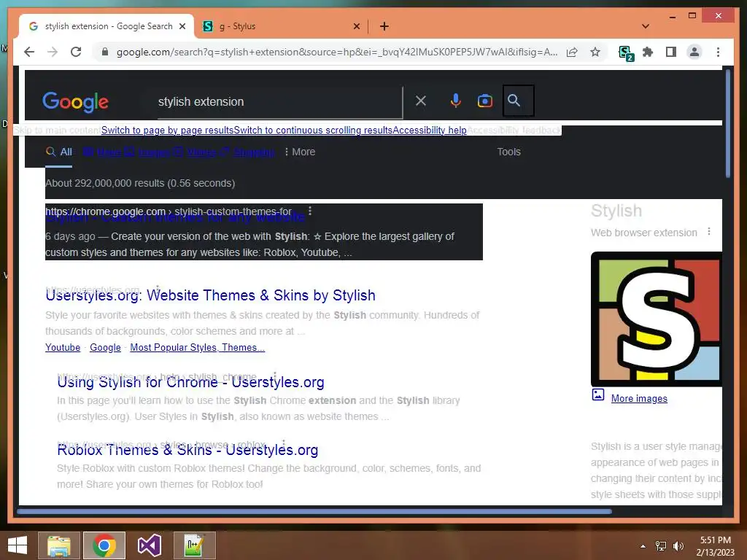Image resolution: width=747 pixels, height=560 pixels.
Task: Open the search Tools options
Action: 508,152
